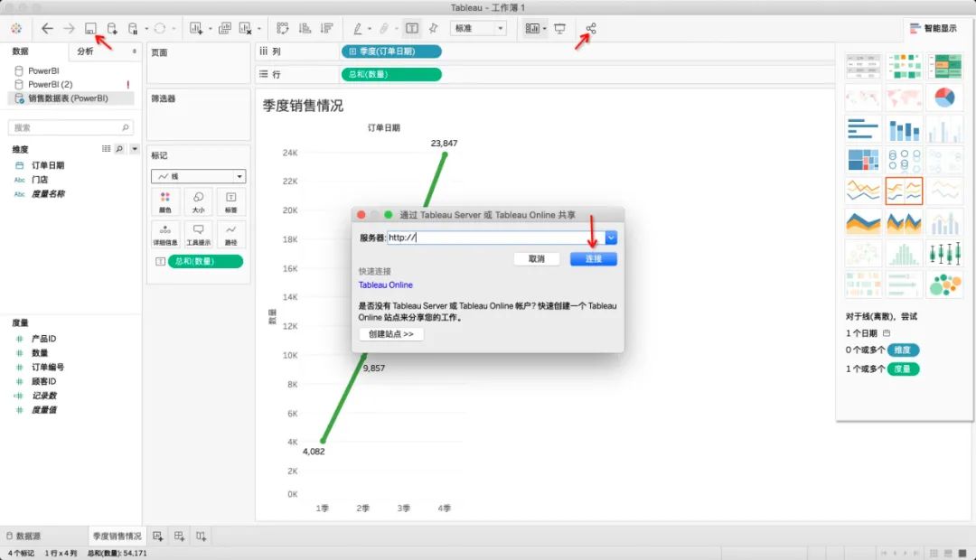The width and height of the screenshot is (976, 560).
Task: Open the 数据源 tab at bottom
Action: click(x=23, y=536)
